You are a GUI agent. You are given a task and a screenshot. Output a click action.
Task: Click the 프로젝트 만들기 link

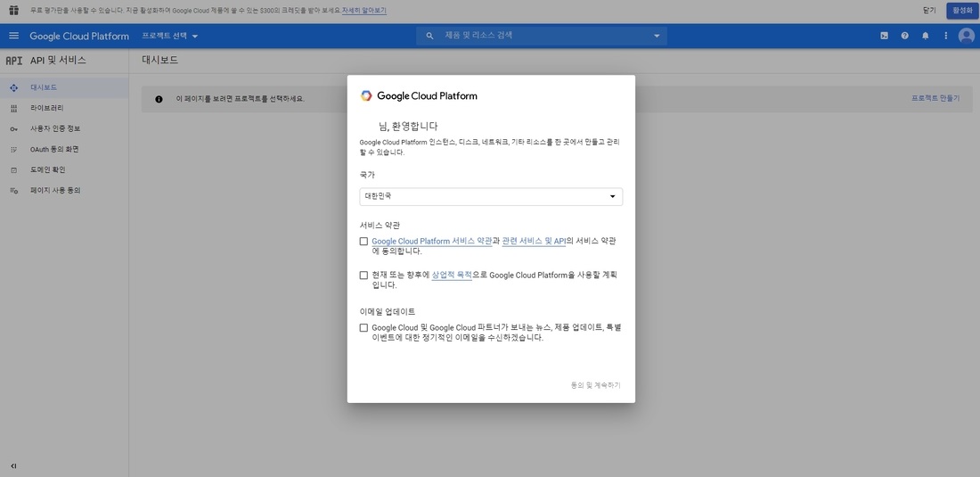tap(935, 98)
